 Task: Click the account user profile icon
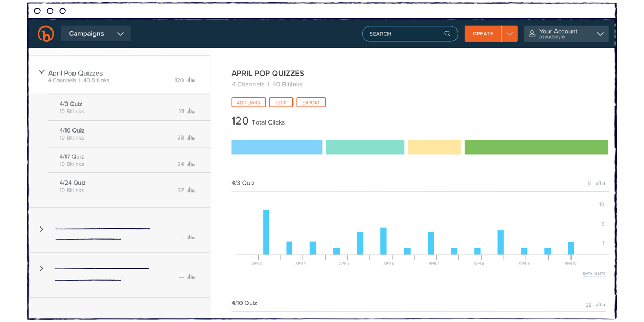532,34
